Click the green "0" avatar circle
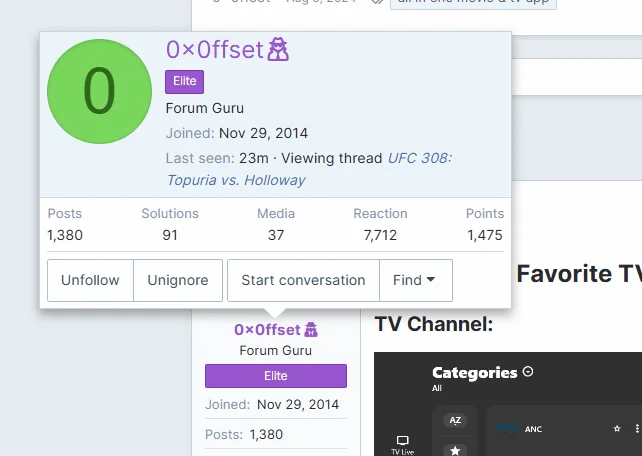642x456 pixels. click(x=99, y=91)
